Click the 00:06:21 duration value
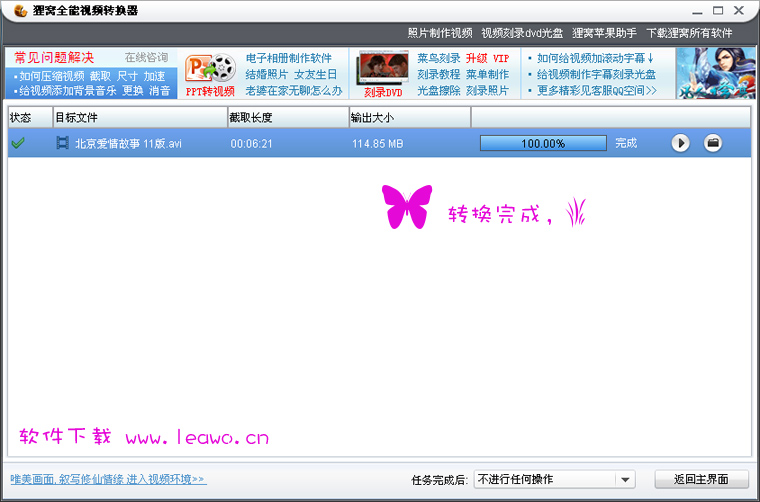The height and width of the screenshot is (502, 760). click(251, 144)
